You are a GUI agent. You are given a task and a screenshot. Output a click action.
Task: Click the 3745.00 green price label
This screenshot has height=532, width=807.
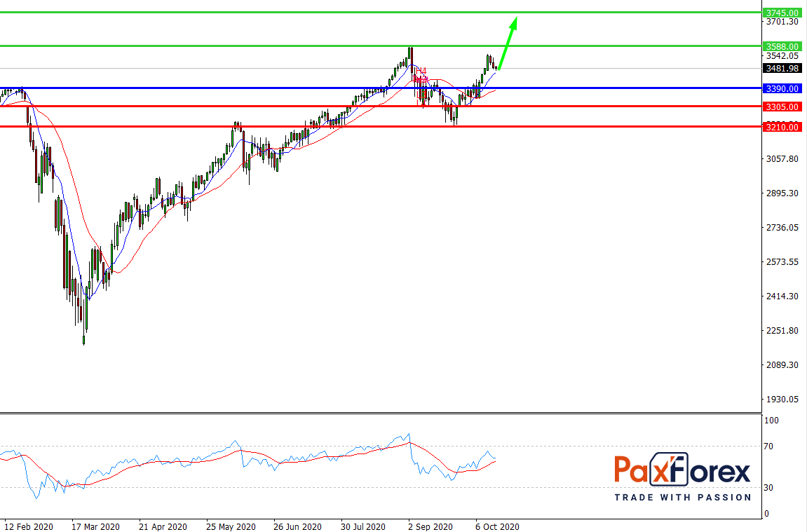(782, 13)
